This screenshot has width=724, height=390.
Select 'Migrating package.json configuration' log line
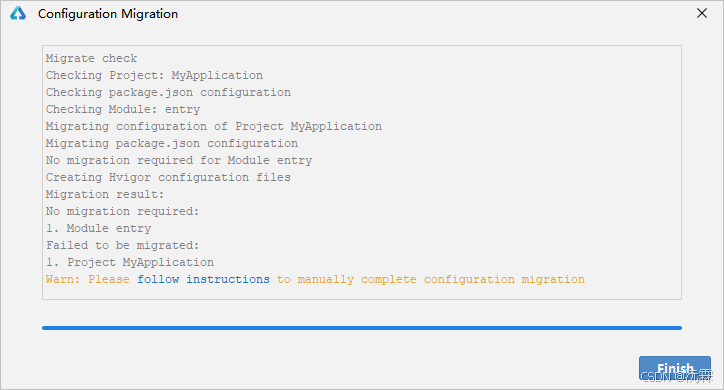172,144
